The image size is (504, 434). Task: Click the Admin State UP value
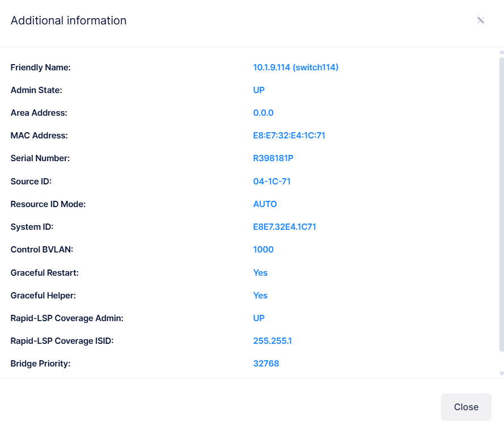(x=259, y=90)
